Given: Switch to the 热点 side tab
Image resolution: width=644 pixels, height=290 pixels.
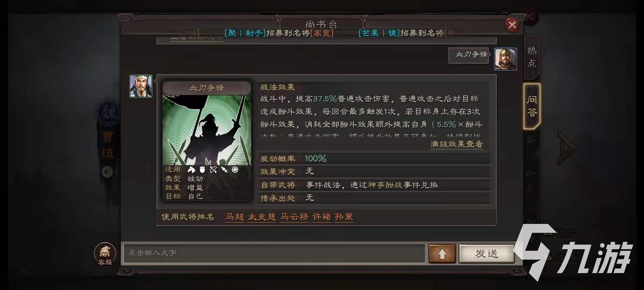Looking at the screenshot, I should [532, 57].
